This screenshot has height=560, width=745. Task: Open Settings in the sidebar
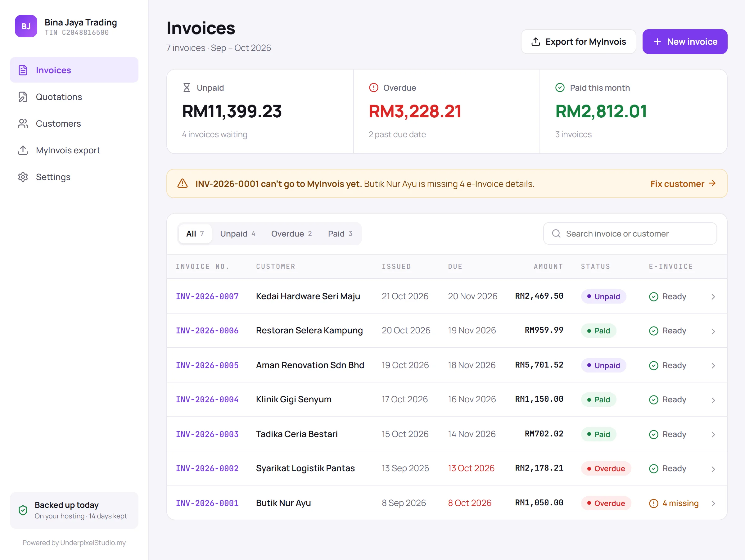(x=74, y=177)
